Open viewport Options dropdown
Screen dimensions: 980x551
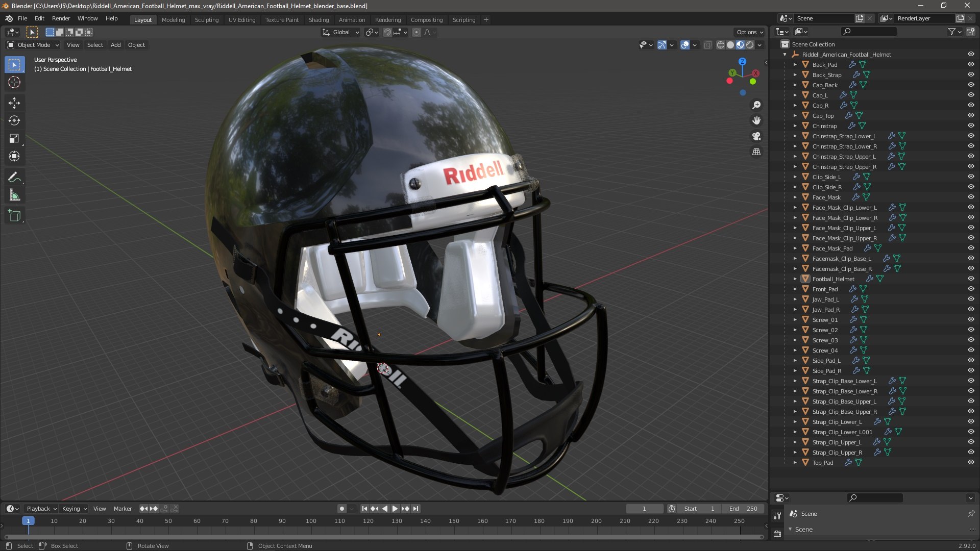tap(750, 32)
